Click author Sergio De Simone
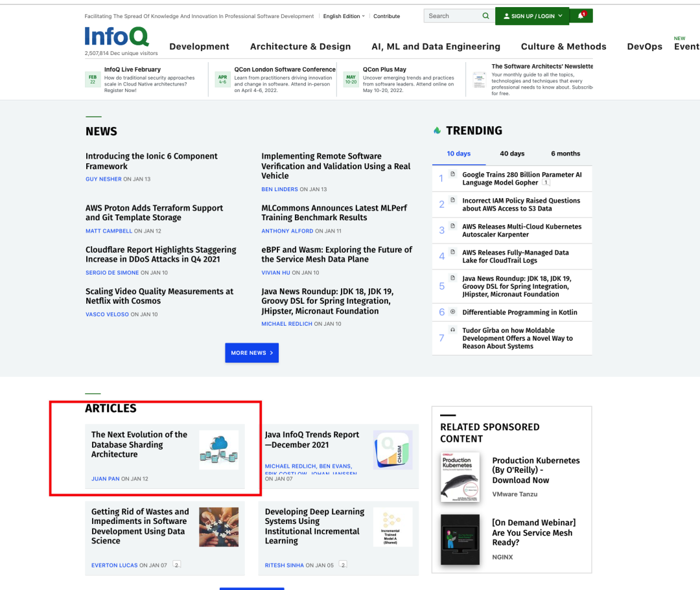Image resolution: width=700 pixels, height=590 pixels. [112, 273]
